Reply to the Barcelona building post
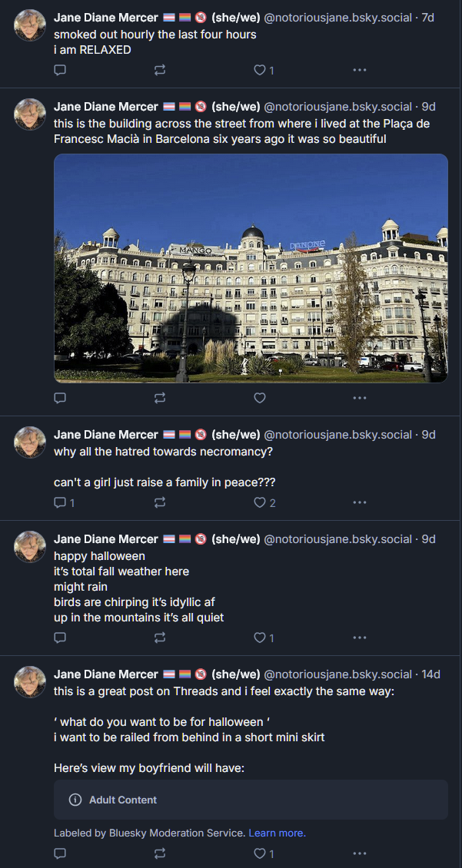The width and height of the screenshot is (462, 868). tap(60, 398)
